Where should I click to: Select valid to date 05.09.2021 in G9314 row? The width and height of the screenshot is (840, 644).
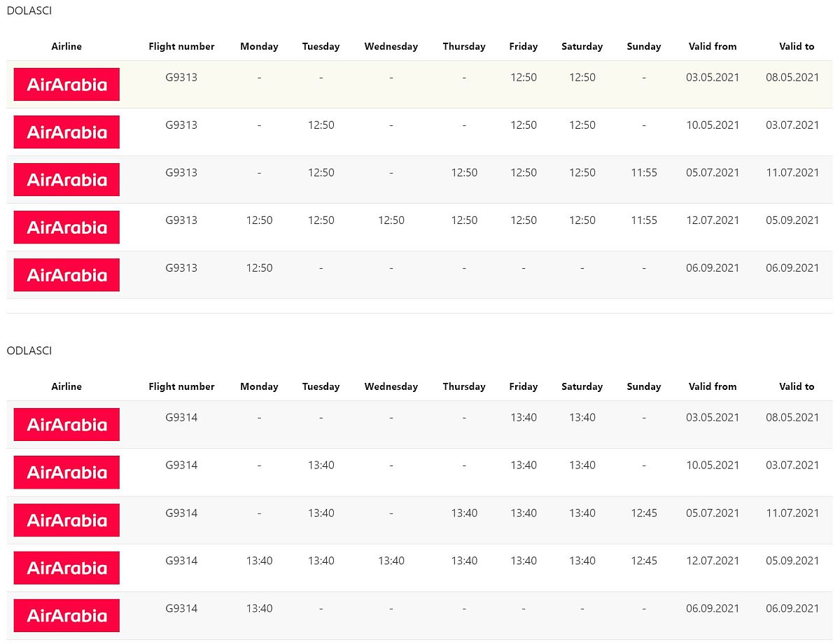(x=792, y=560)
